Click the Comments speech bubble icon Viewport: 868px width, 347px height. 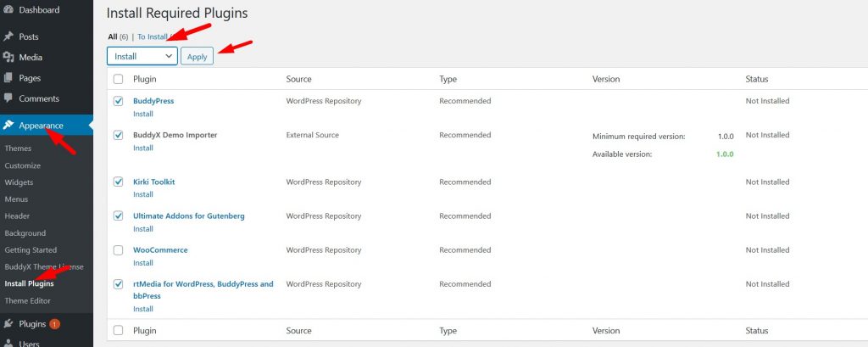point(8,98)
